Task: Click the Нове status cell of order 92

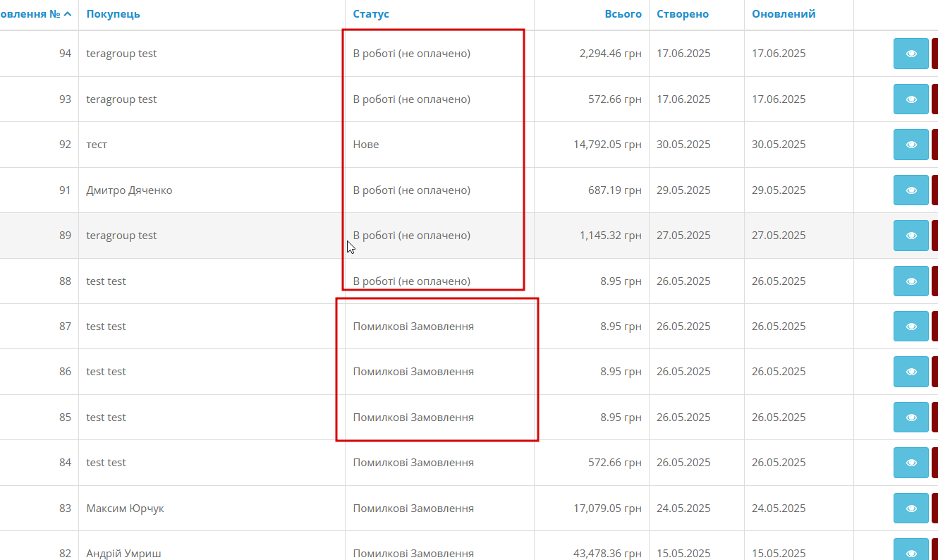Action: pyautogui.click(x=366, y=145)
